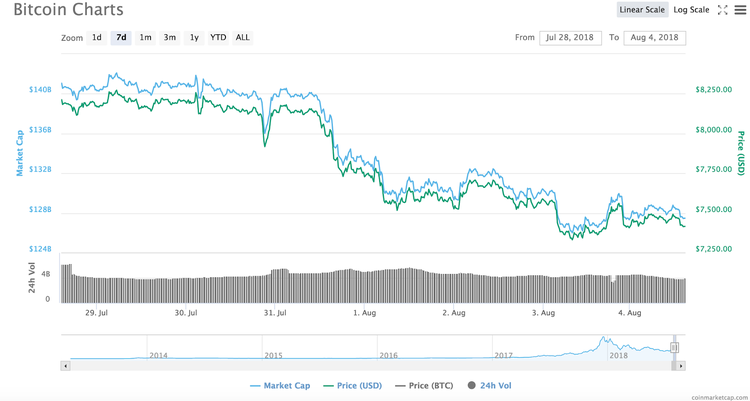
Task: Open the chart hamburger menu icon
Action: pyautogui.click(x=740, y=10)
